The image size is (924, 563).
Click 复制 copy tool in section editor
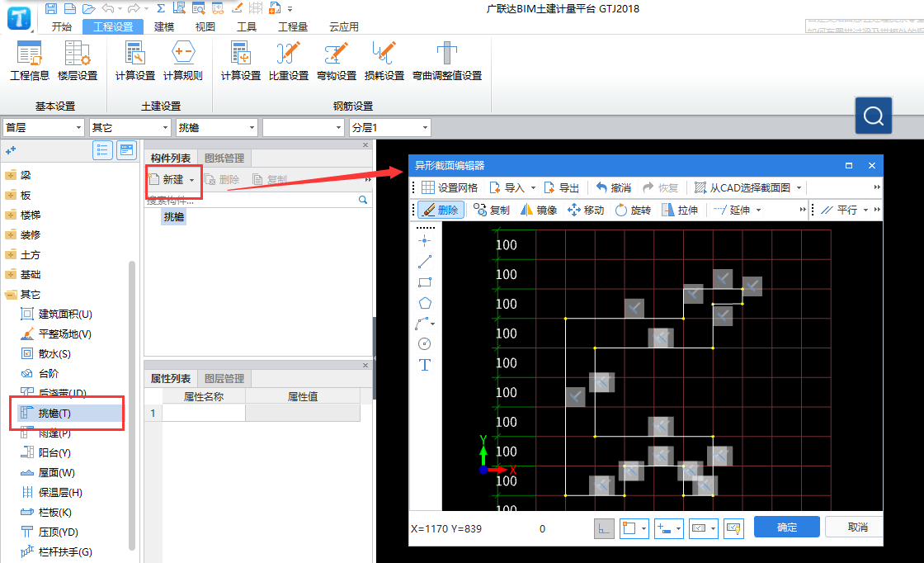(492, 210)
